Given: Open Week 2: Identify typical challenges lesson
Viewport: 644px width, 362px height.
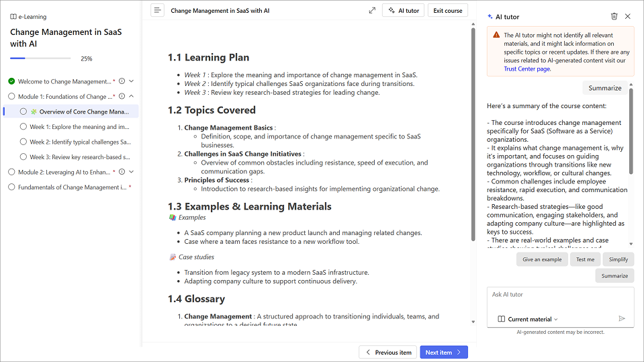Looking at the screenshot, I should click(x=79, y=142).
